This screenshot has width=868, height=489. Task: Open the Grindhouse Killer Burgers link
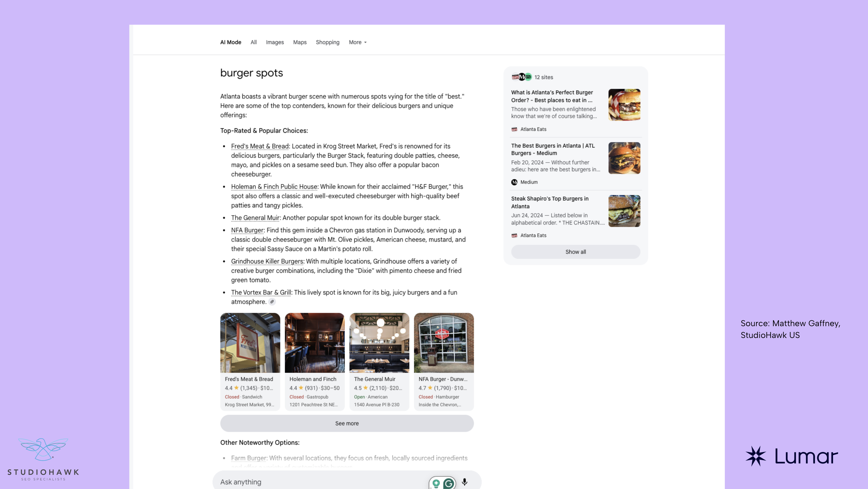(267, 261)
